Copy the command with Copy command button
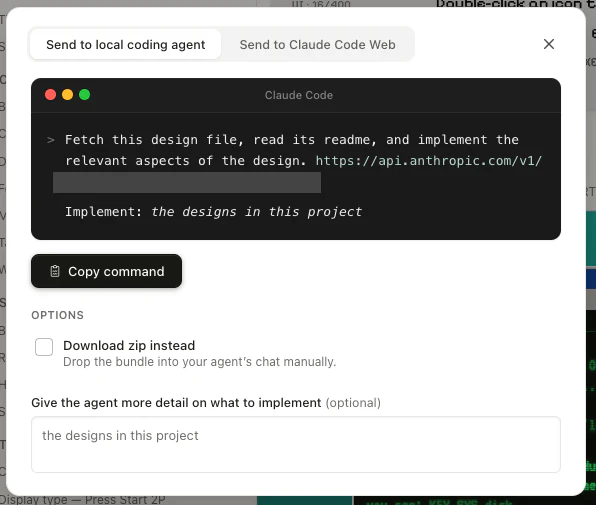 pos(106,271)
